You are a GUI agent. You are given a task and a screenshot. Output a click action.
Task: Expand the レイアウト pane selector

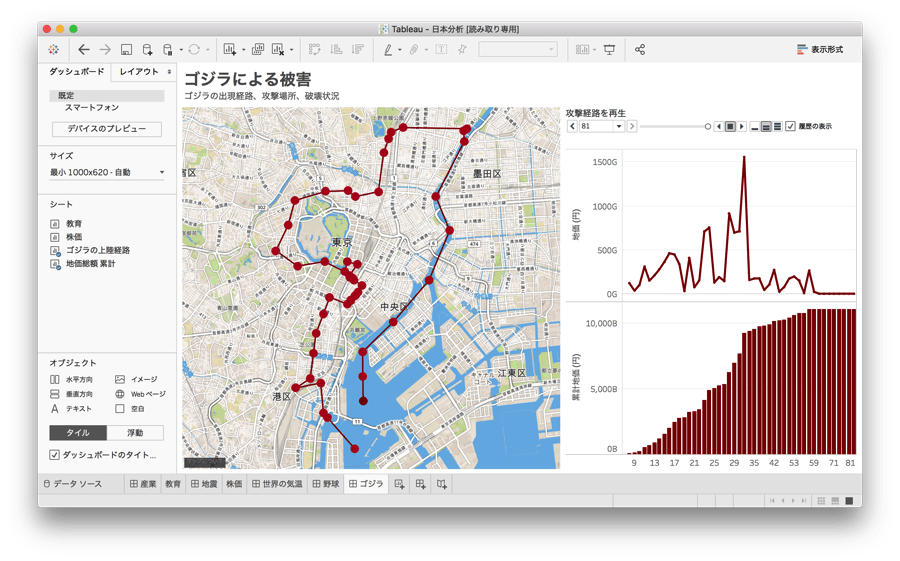pyautogui.click(x=144, y=72)
